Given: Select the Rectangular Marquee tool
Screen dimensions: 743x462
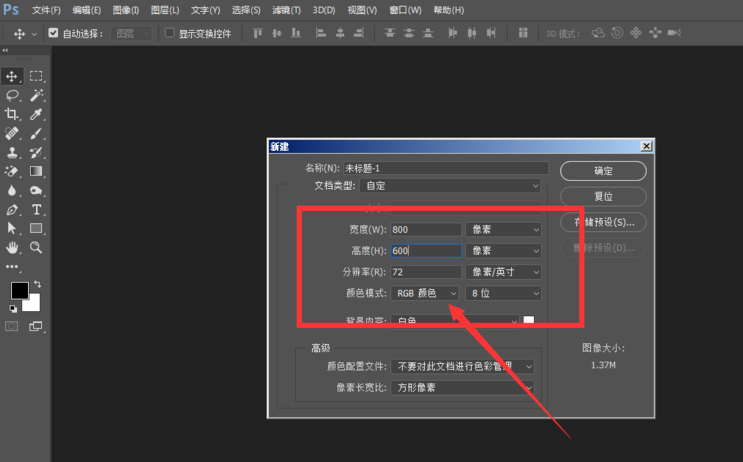Looking at the screenshot, I should [36, 76].
